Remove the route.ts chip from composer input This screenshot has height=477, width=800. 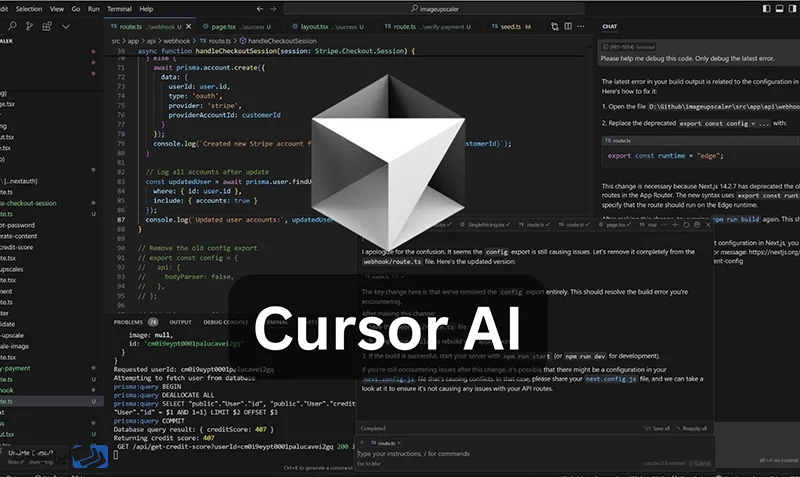[x=399, y=443]
